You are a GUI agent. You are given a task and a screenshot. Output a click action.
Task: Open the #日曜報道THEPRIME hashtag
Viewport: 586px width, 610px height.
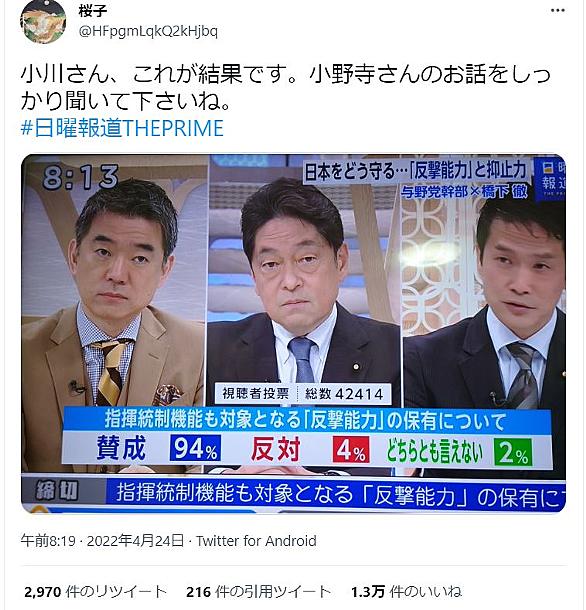[122, 128]
